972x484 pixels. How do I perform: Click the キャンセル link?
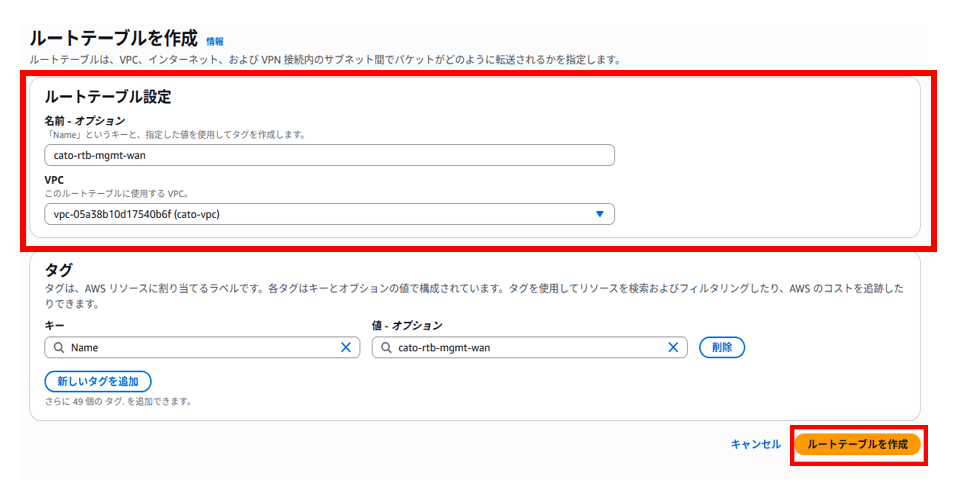(x=755, y=444)
